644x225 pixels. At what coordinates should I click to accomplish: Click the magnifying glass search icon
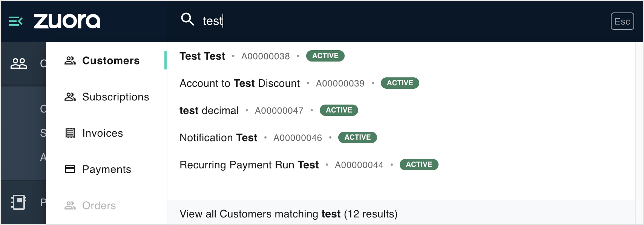pos(187,20)
